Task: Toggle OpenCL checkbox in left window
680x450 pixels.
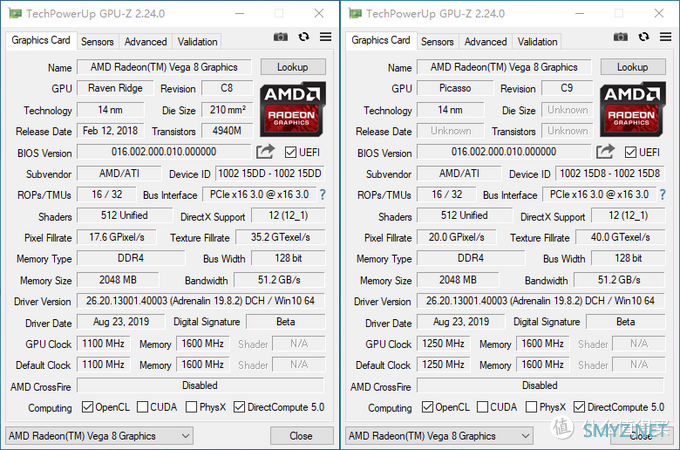Action: point(88,407)
